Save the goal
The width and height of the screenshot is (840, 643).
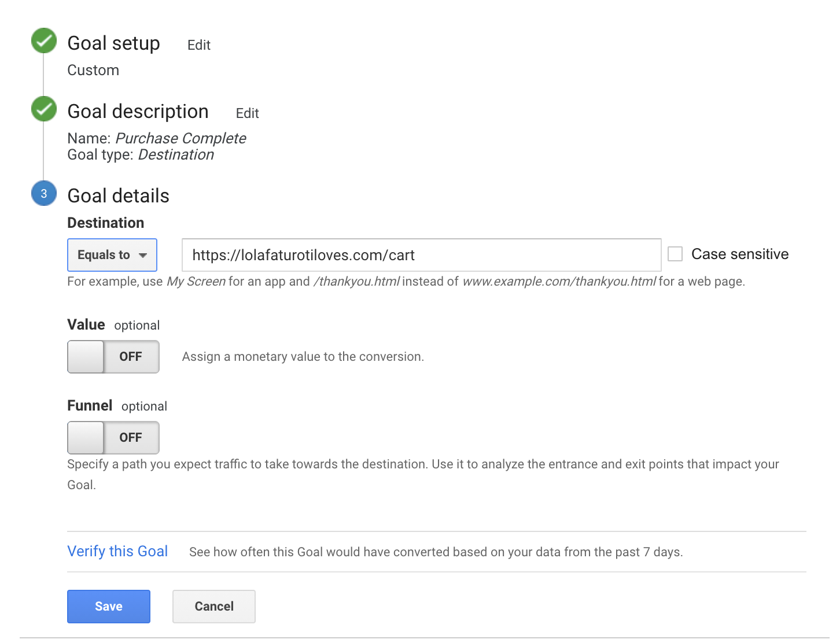click(109, 606)
